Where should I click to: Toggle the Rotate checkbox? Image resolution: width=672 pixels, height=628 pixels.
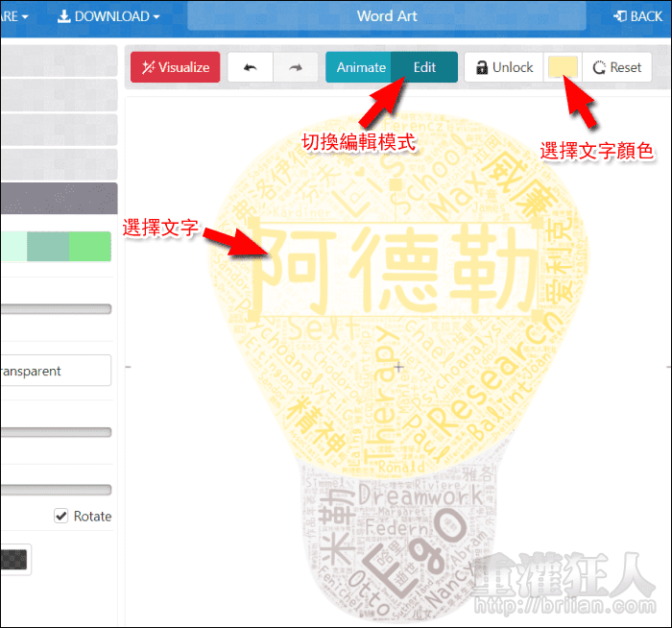[x=61, y=516]
